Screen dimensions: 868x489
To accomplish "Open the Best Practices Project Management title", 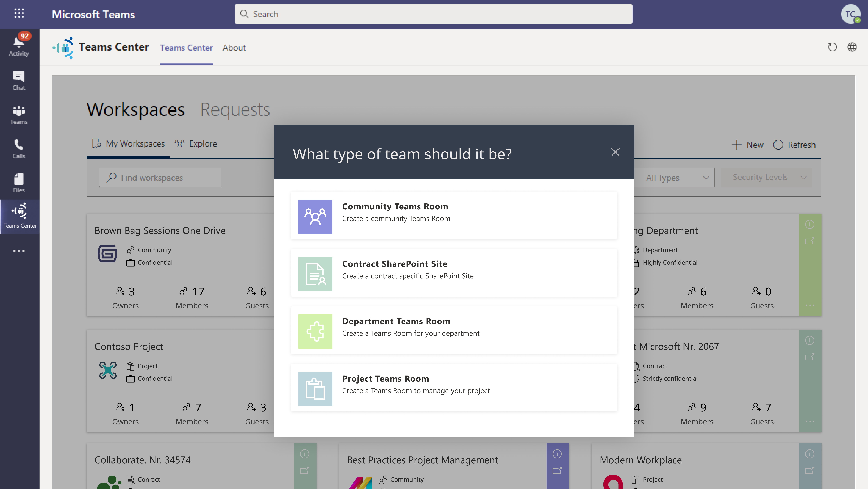I will click(x=422, y=460).
